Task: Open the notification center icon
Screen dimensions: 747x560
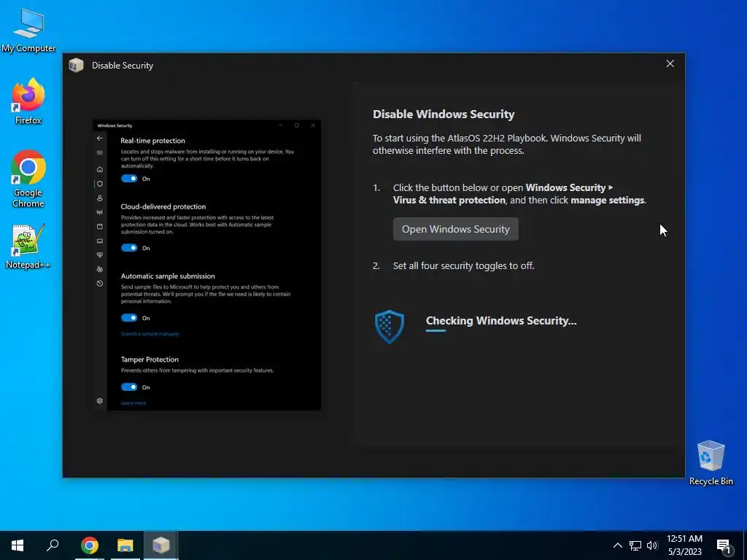Action: pyautogui.click(x=724, y=545)
